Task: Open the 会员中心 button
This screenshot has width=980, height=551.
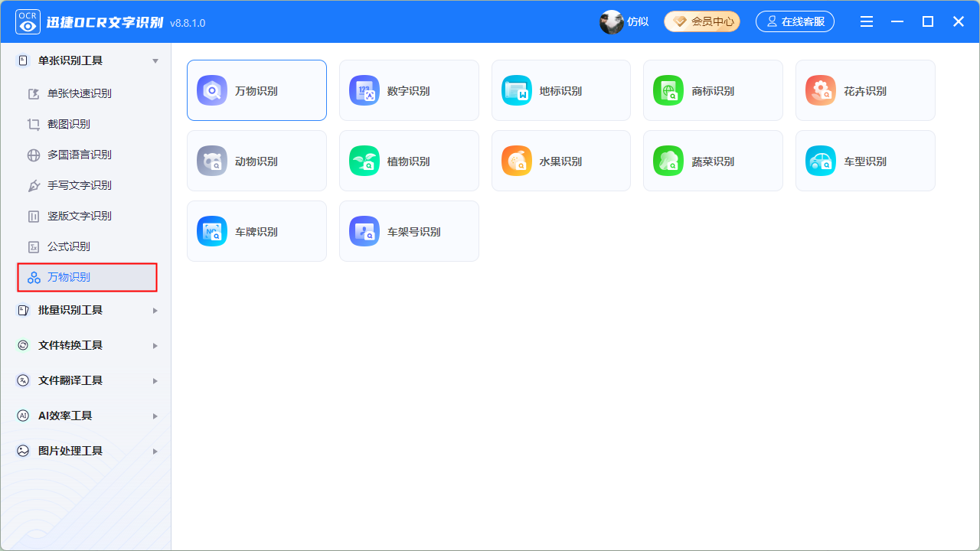Action: click(702, 21)
